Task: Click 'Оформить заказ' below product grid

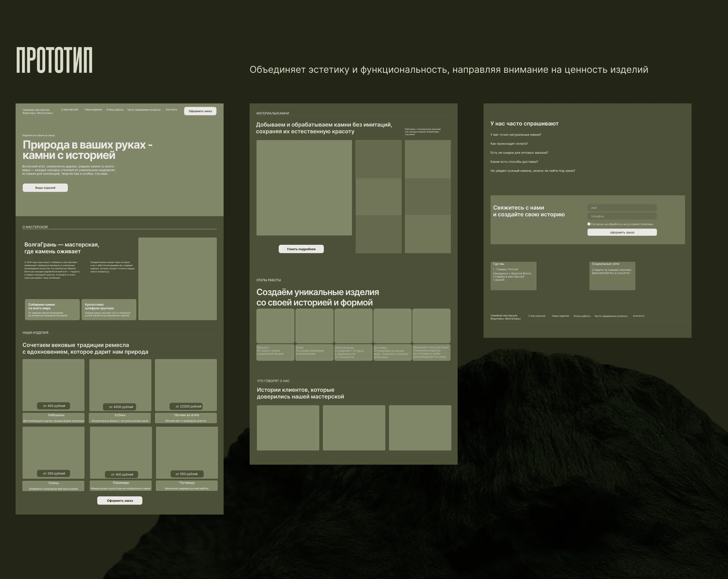Action: pyautogui.click(x=120, y=500)
